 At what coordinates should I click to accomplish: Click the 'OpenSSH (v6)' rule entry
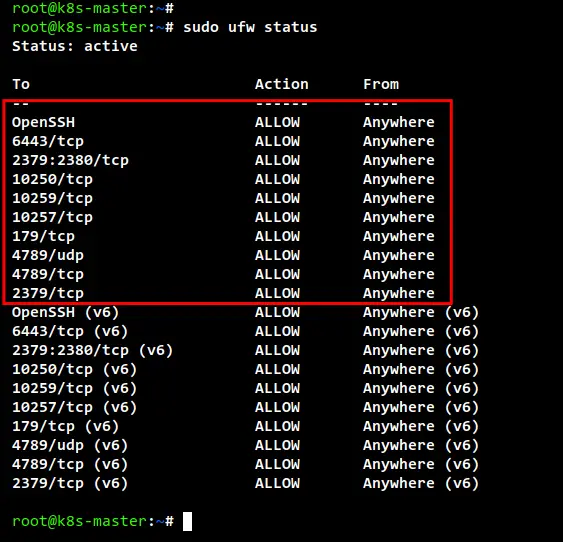click(65, 313)
